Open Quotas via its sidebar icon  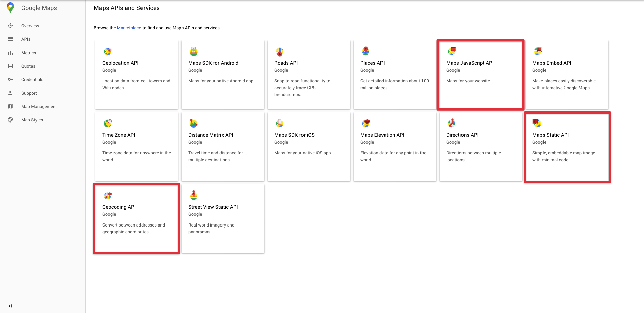click(10, 66)
